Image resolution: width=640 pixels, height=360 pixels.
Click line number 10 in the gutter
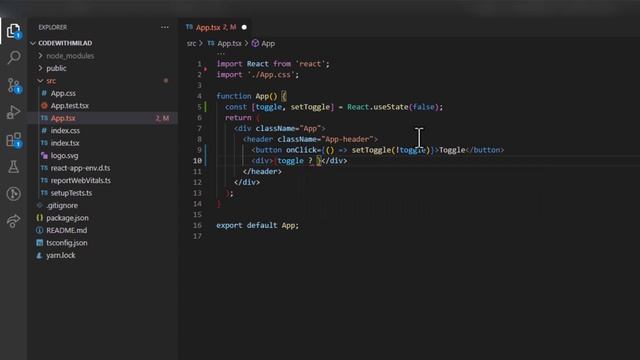tap(198, 161)
